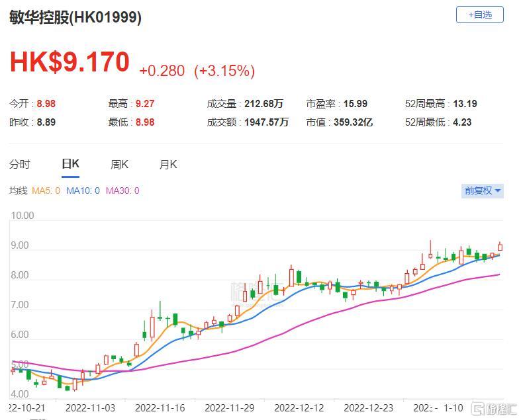The image size is (521, 420).
Task: Click the 成交量 value 212.68万
Action: point(263,104)
